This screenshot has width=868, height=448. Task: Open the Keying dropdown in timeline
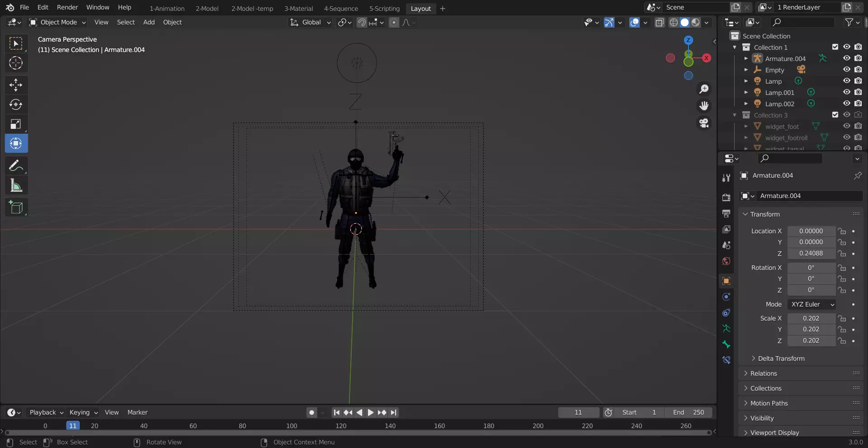[83, 412]
